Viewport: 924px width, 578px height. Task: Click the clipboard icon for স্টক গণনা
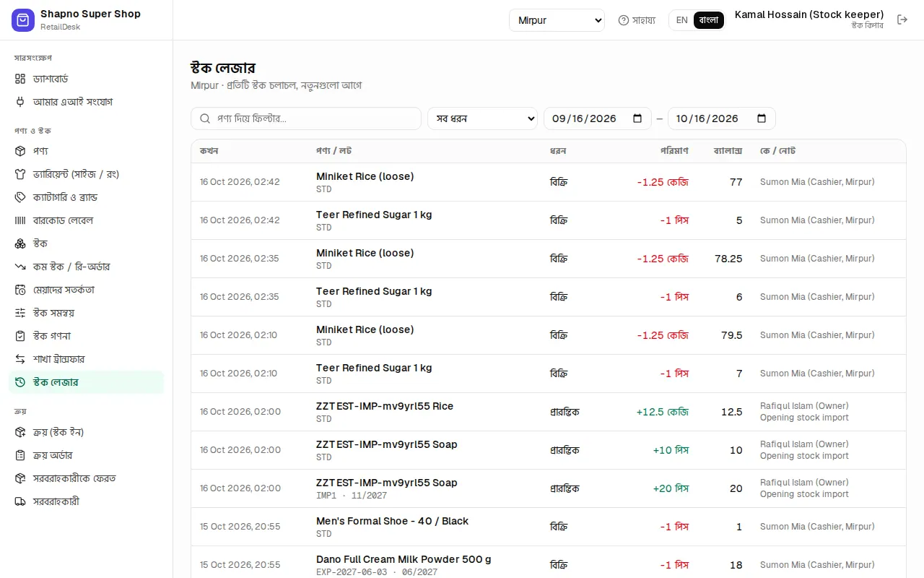click(x=20, y=336)
